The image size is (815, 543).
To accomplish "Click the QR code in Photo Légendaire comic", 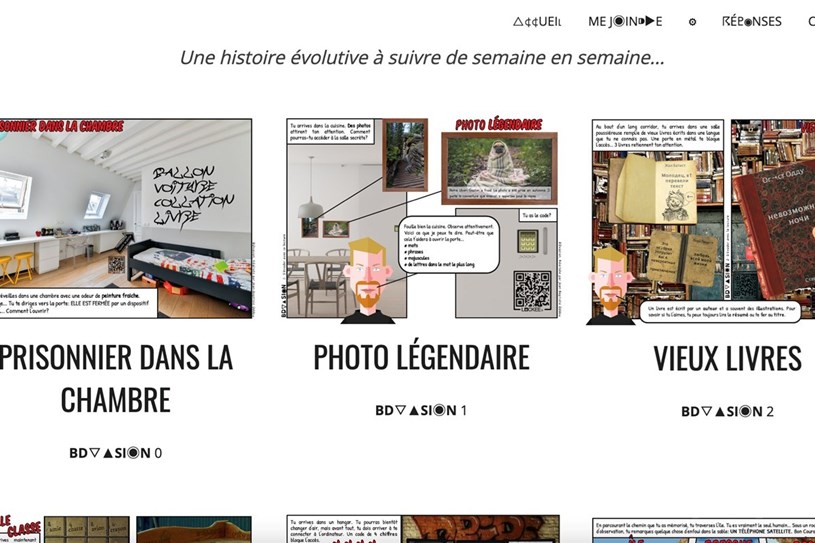I will click(x=533, y=290).
